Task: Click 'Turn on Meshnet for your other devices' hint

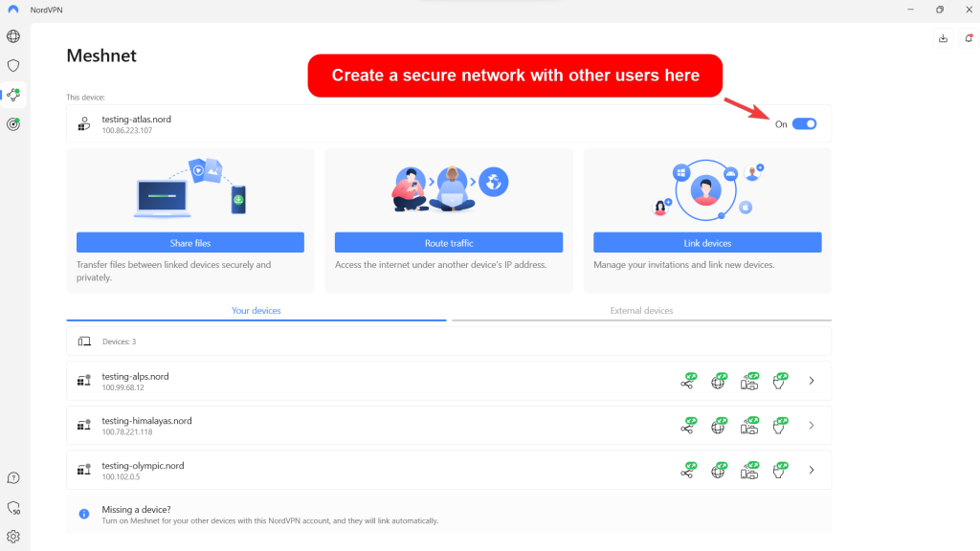Action: (x=270, y=521)
